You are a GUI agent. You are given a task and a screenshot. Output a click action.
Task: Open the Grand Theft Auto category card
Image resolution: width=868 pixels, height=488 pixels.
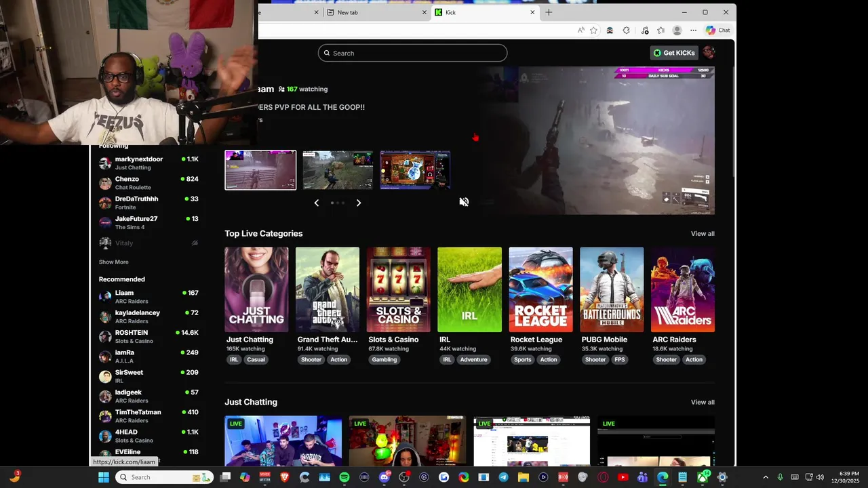328,289
